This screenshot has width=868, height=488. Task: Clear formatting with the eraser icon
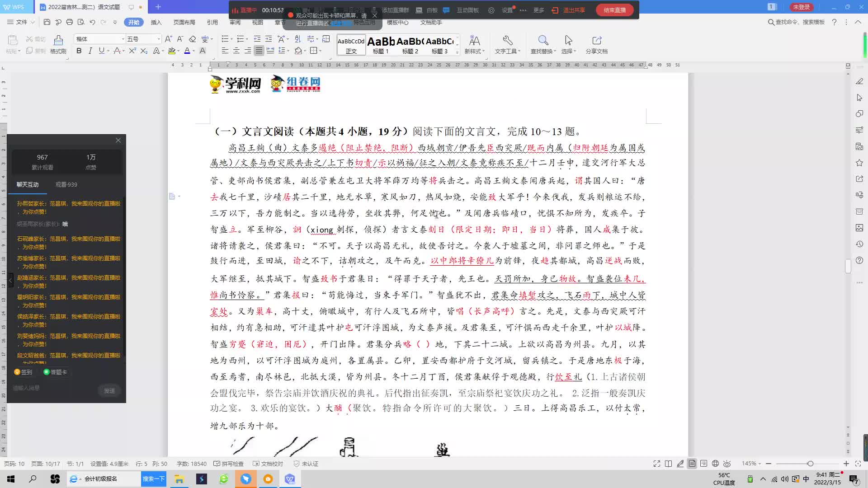point(192,39)
